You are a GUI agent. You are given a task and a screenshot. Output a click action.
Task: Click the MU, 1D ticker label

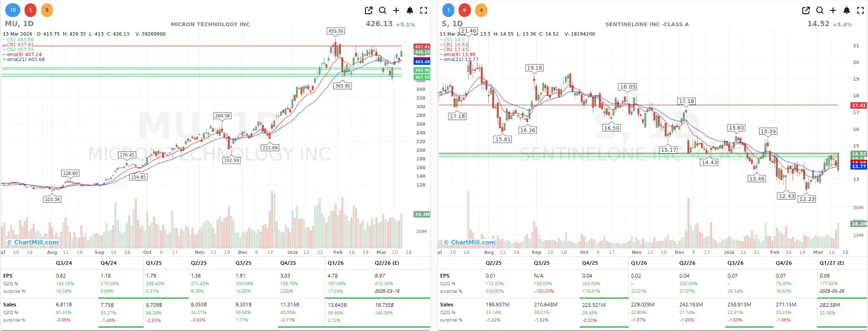(x=19, y=24)
